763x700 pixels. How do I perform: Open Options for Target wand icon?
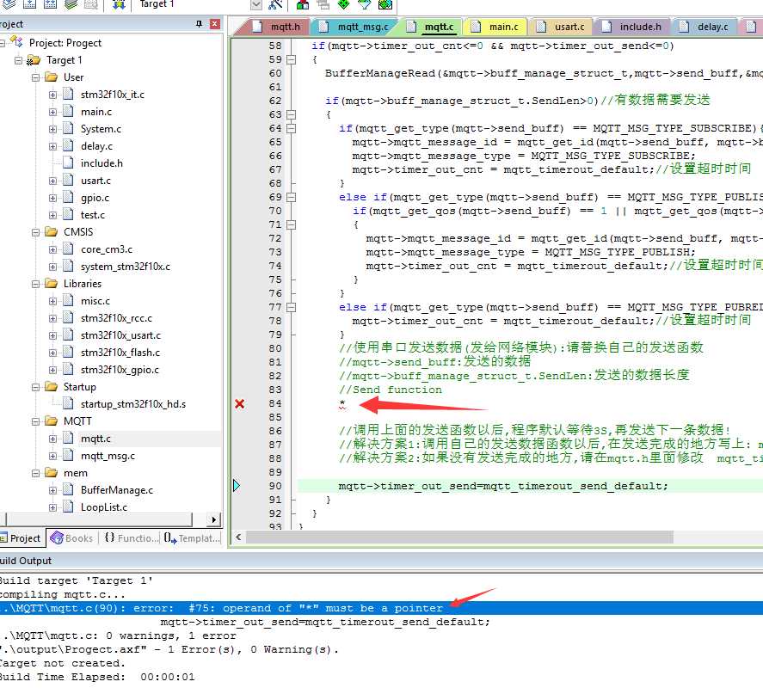point(275,5)
